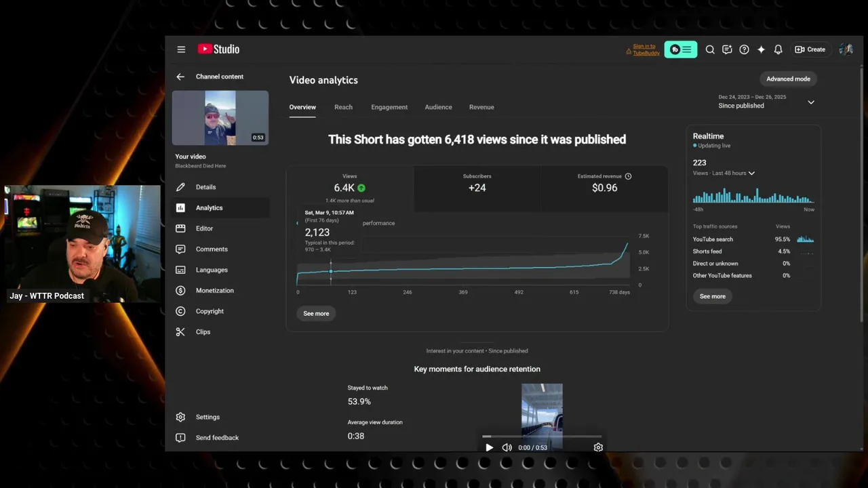Click the Languages icon in sidebar
The image size is (868, 488).
click(x=180, y=270)
